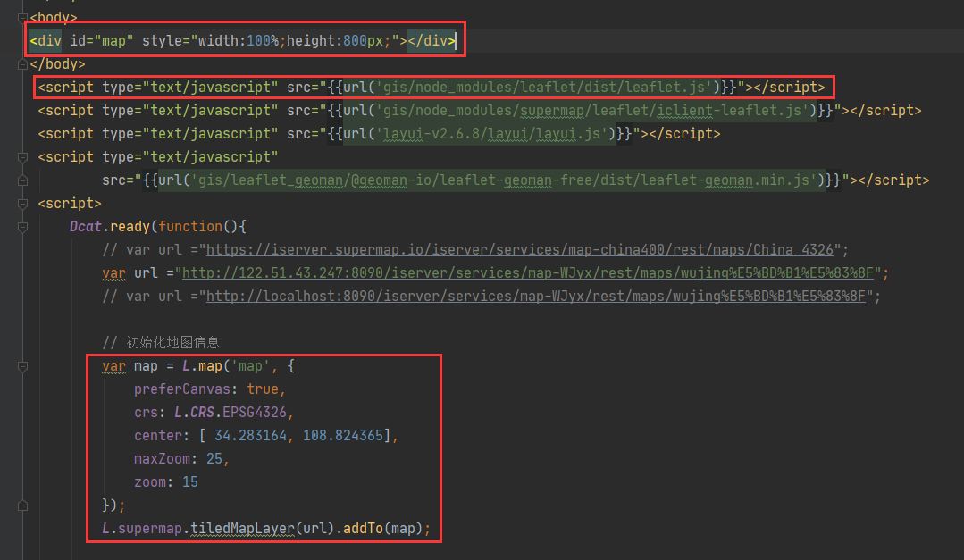Click the gutter icon next to the src attribute line
Image resolution: width=964 pixels, height=560 pixels.
pyautogui.click(x=22, y=180)
